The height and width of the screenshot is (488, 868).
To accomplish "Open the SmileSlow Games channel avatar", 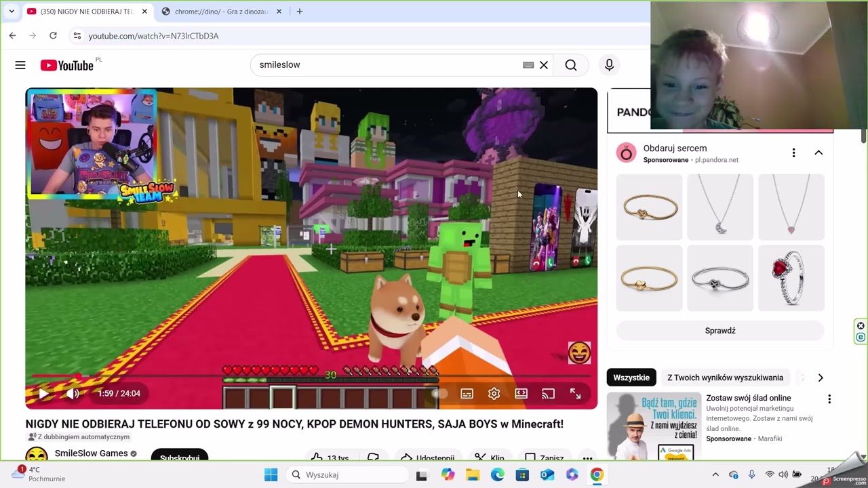I will pyautogui.click(x=37, y=455).
